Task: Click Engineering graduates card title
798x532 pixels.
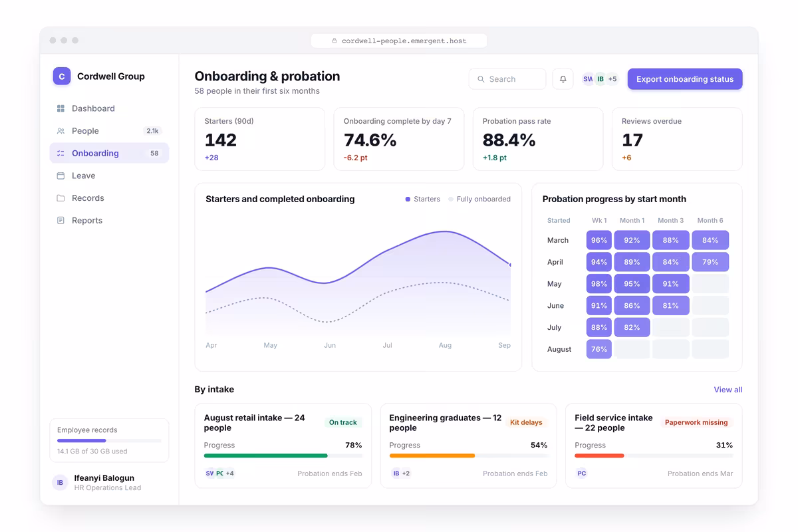Action: 446,423
